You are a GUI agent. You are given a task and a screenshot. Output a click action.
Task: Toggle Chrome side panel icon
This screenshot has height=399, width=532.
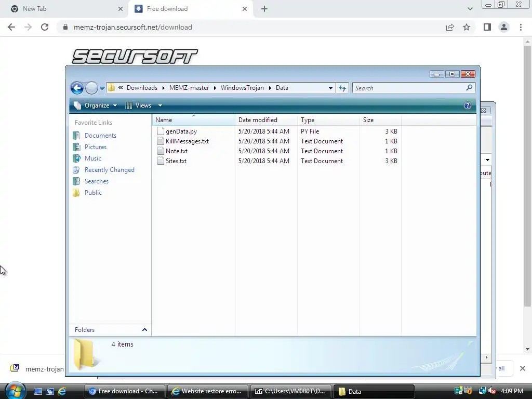tap(487, 27)
